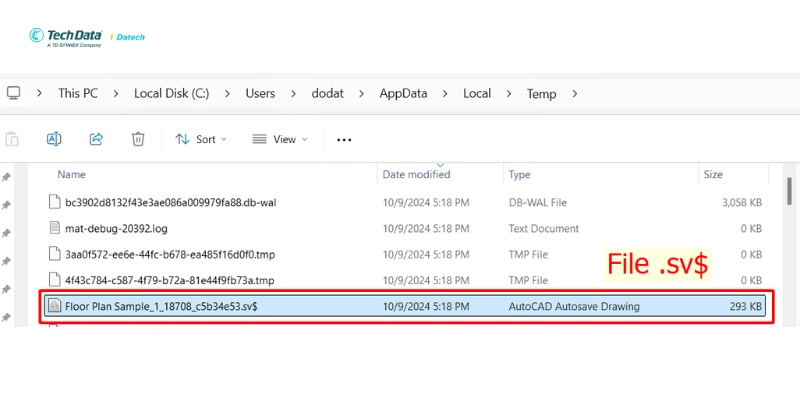800x400 pixels.
Task: Click the DB-WAL File type cell
Action: click(538, 203)
